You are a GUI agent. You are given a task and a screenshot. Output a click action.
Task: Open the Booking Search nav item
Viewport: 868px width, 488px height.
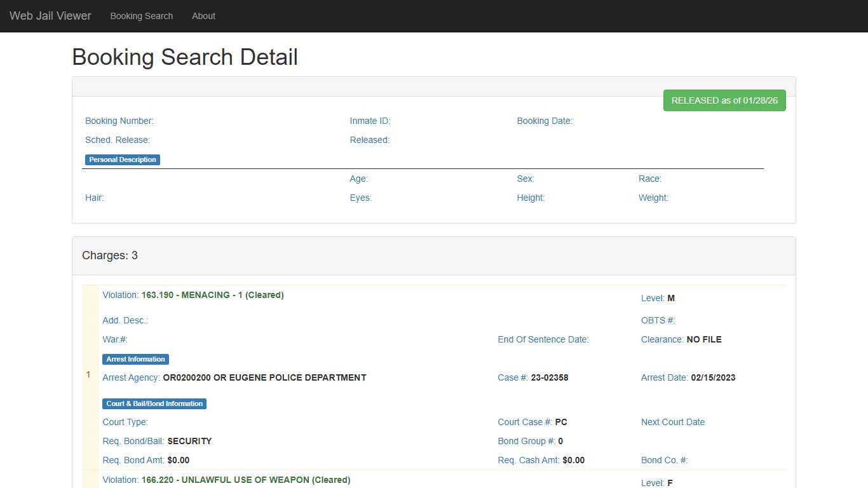(x=141, y=16)
